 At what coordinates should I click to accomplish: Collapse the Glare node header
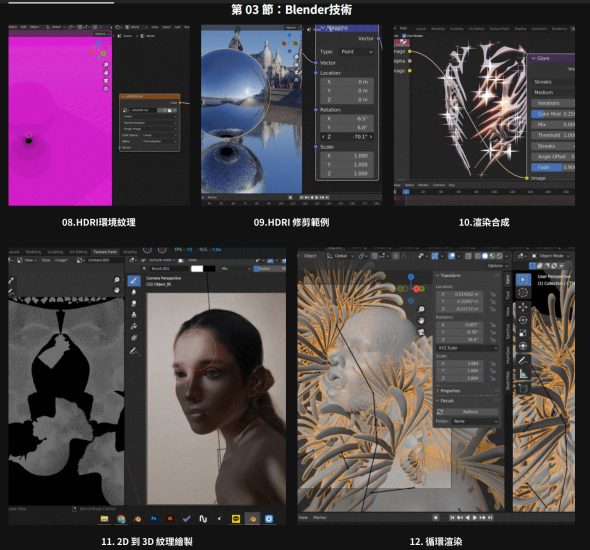click(534, 58)
